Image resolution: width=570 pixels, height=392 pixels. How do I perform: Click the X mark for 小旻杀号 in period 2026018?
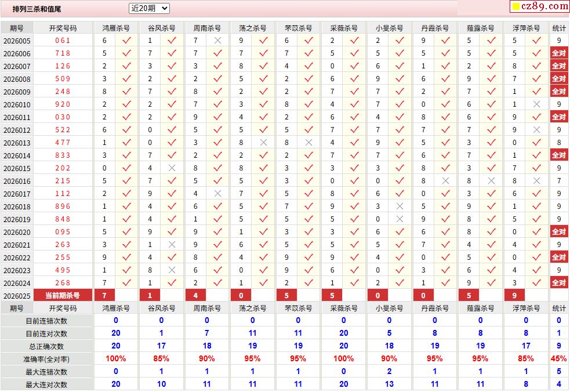(400, 206)
